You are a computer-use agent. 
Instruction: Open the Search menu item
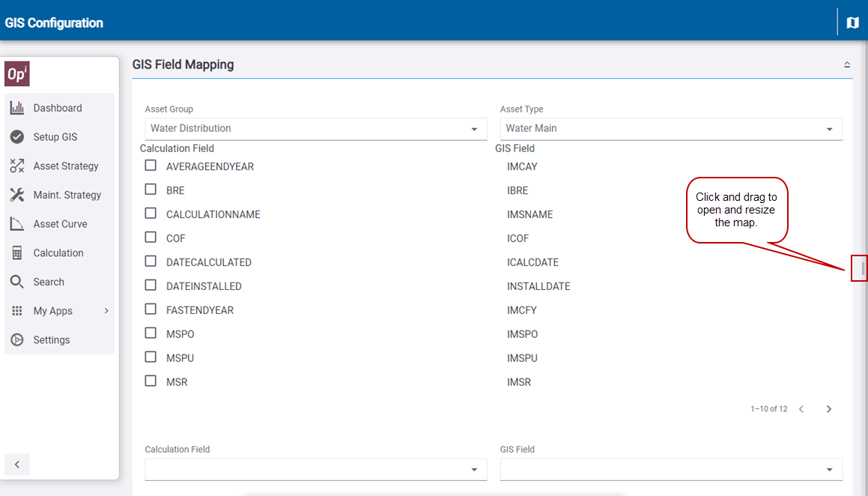tap(49, 282)
